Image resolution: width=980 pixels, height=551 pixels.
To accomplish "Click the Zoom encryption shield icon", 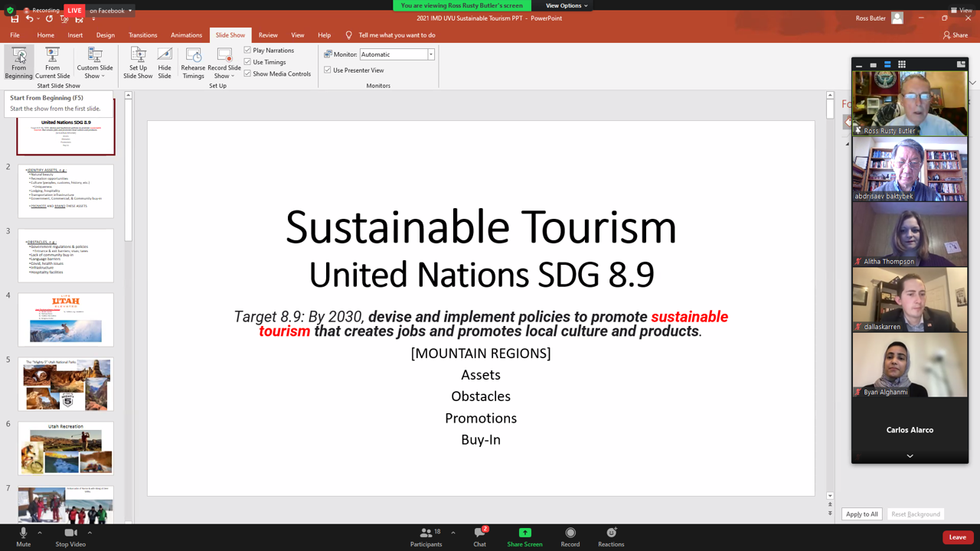I will coord(10,11).
